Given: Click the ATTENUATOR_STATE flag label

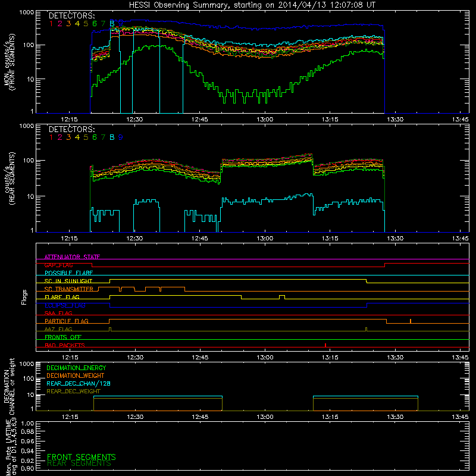Looking at the screenshot, I should (x=72, y=257).
